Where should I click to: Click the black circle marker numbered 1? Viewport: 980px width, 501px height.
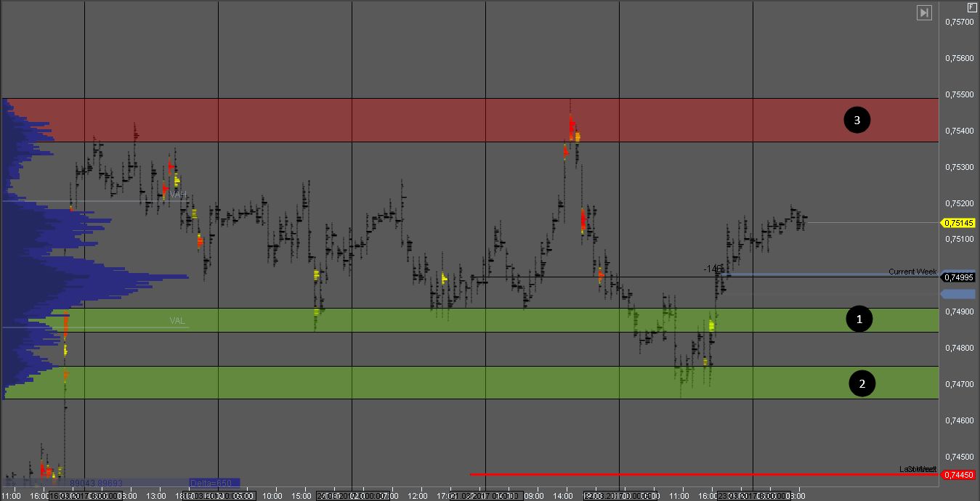pyautogui.click(x=859, y=319)
